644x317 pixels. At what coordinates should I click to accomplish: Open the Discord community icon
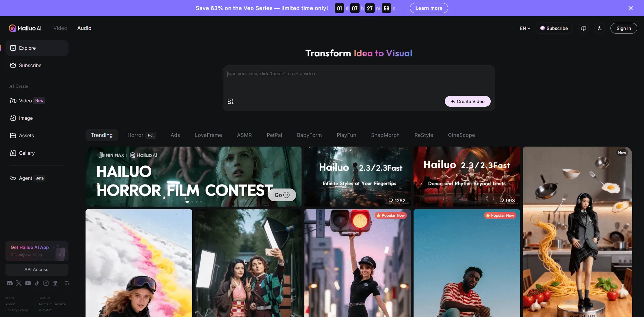click(10, 283)
